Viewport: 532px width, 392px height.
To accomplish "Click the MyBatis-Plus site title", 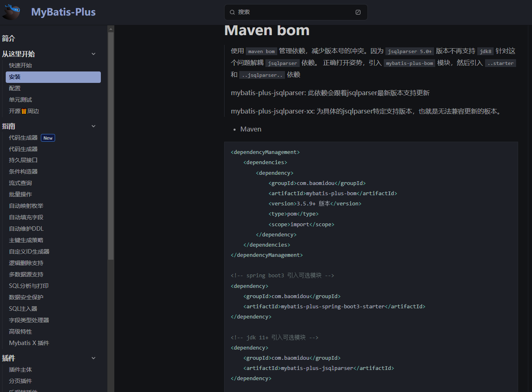I will [63, 12].
